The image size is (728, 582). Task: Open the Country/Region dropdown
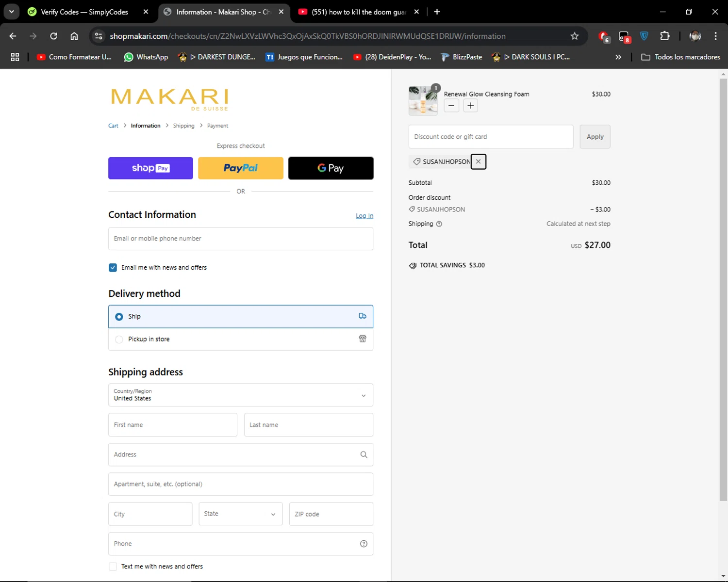point(241,395)
